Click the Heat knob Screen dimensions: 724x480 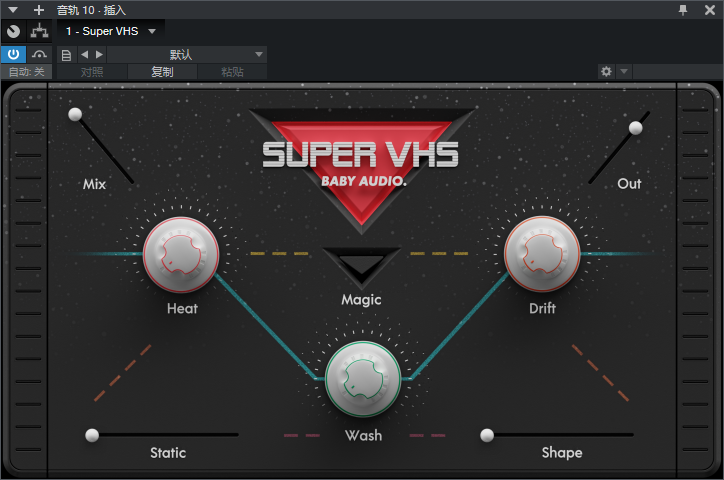(x=181, y=254)
